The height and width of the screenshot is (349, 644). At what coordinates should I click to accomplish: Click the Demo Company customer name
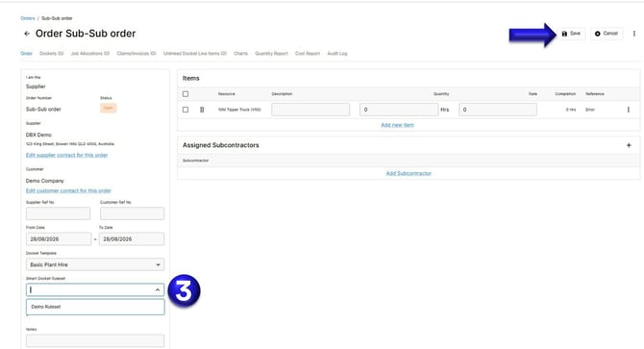pos(45,181)
